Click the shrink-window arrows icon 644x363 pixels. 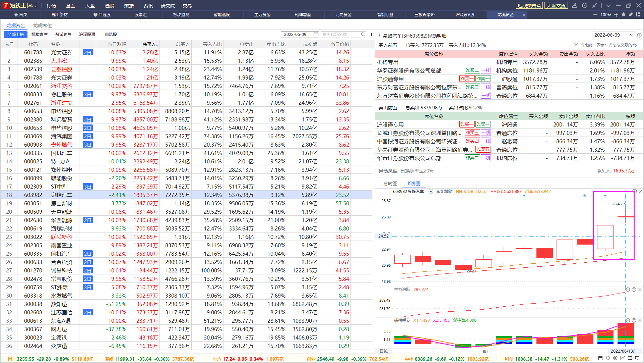pyautogui.click(x=595, y=5)
